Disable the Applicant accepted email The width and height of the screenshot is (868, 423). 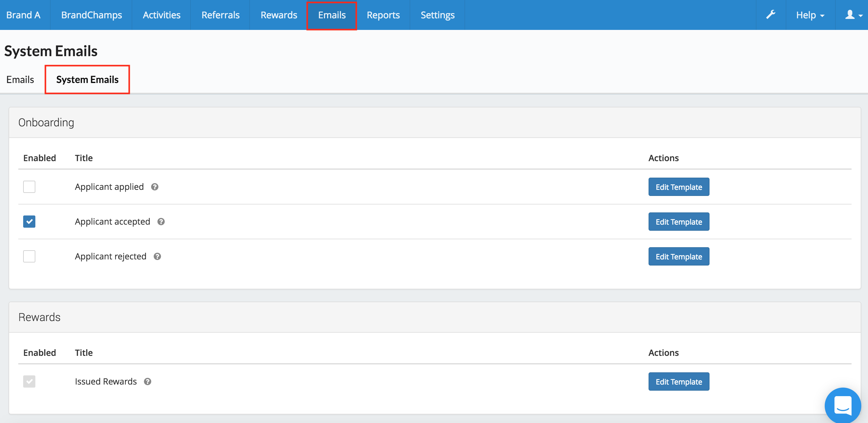click(29, 222)
